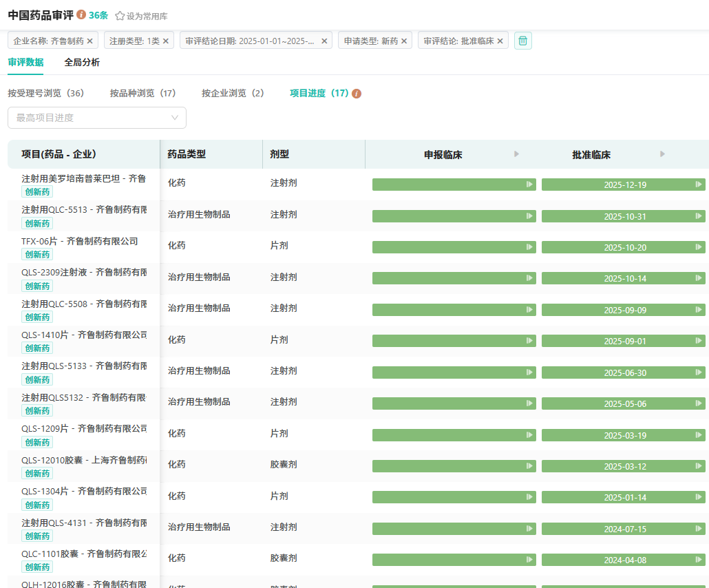709x588 pixels.
Task: Remove the 企业名称: 齐鲁制药 filter tag
Action: pos(90,41)
